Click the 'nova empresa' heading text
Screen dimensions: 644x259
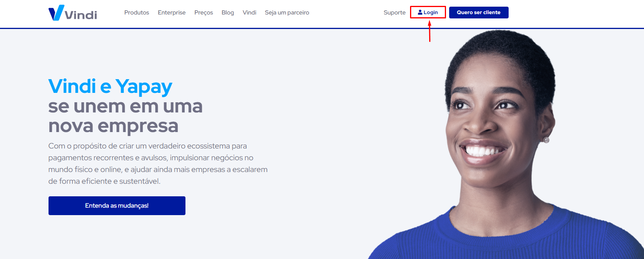[113, 126]
